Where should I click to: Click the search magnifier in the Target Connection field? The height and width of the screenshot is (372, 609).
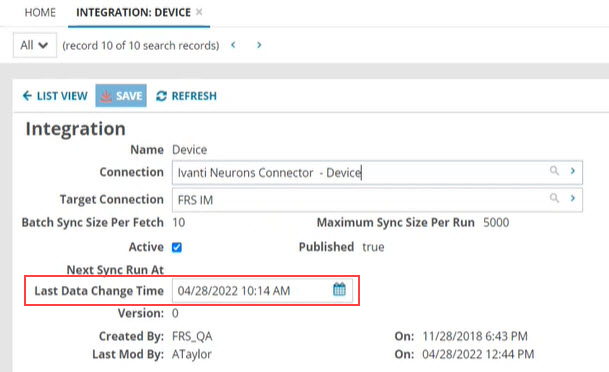point(554,198)
